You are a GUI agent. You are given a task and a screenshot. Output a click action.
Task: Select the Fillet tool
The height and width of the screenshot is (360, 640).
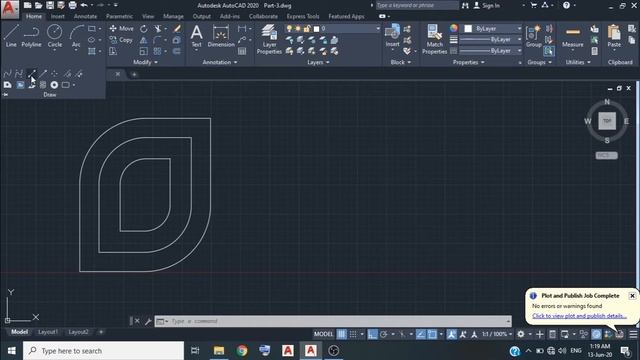coord(157,40)
